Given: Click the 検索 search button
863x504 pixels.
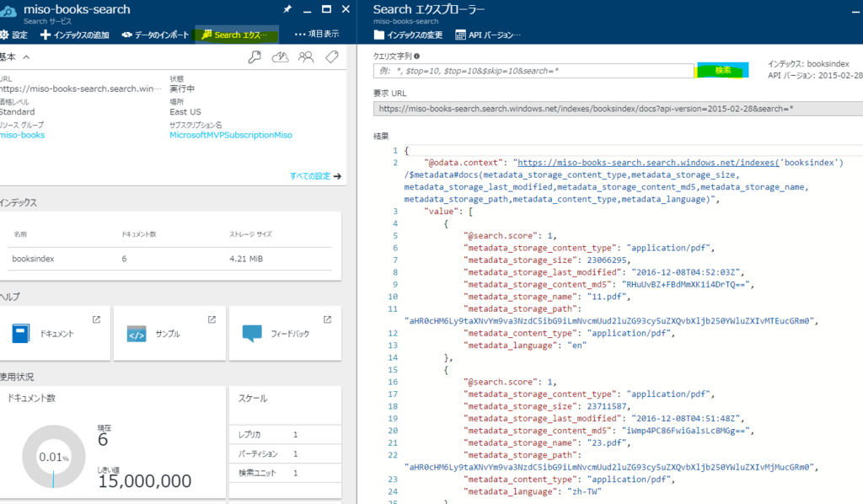Looking at the screenshot, I should coord(722,71).
